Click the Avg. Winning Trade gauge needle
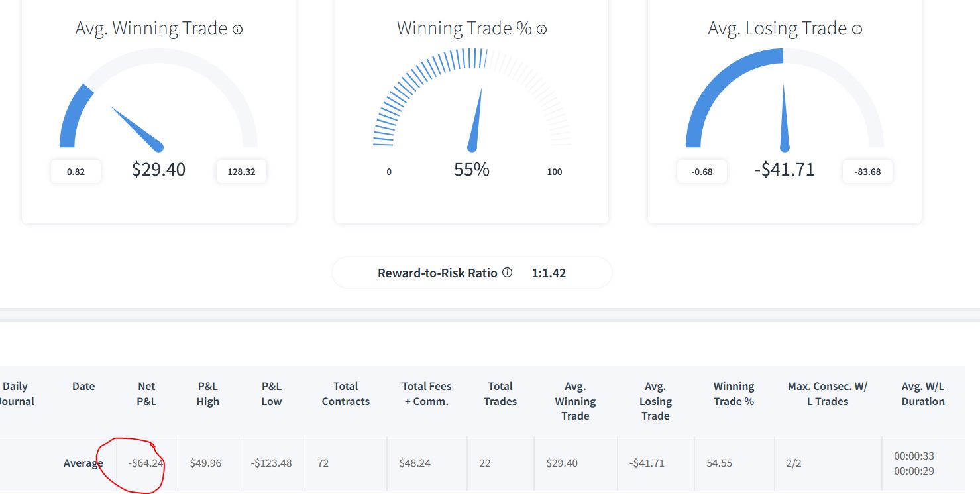 tap(137, 127)
